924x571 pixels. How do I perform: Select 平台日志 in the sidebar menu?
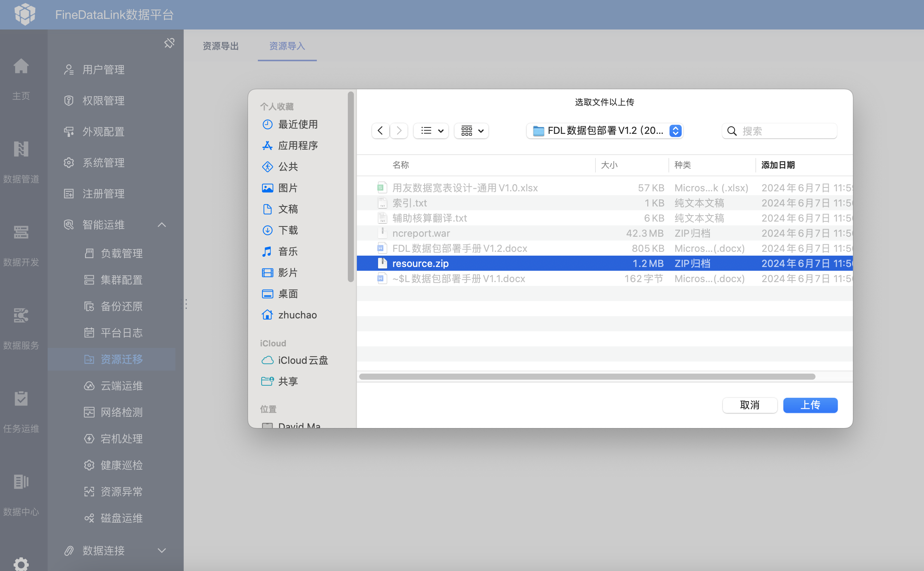coord(121,333)
